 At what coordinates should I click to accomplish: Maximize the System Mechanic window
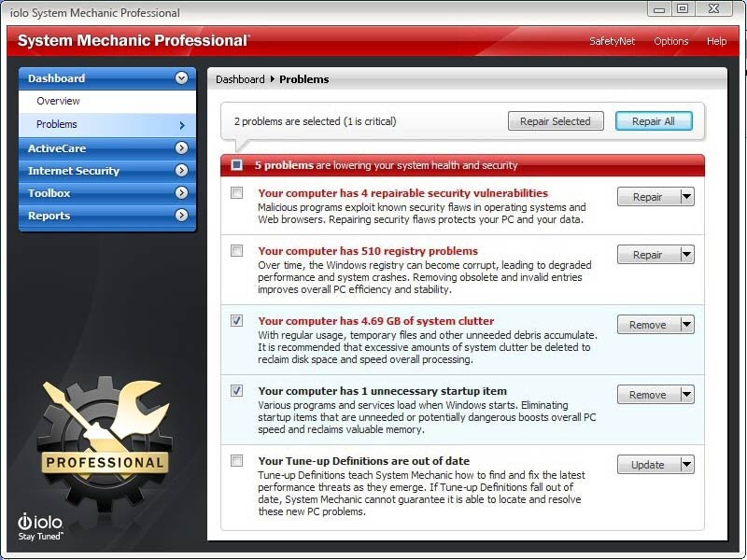point(683,9)
